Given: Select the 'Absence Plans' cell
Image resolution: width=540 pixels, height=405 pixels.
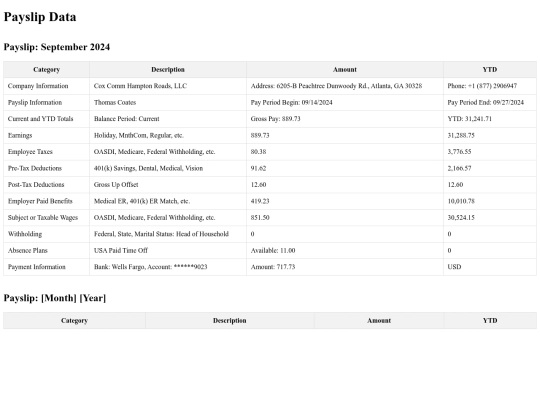Looking at the screenshot, I should [46, 250].
